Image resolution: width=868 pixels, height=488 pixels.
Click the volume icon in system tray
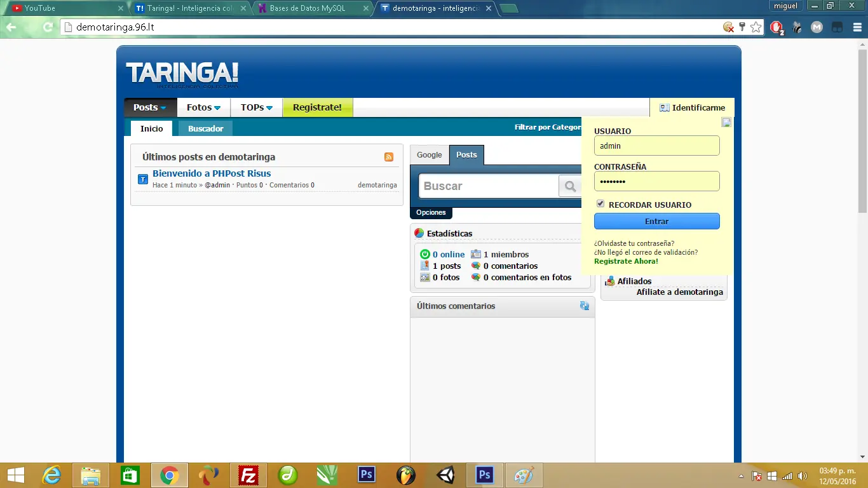click(803, 476)
